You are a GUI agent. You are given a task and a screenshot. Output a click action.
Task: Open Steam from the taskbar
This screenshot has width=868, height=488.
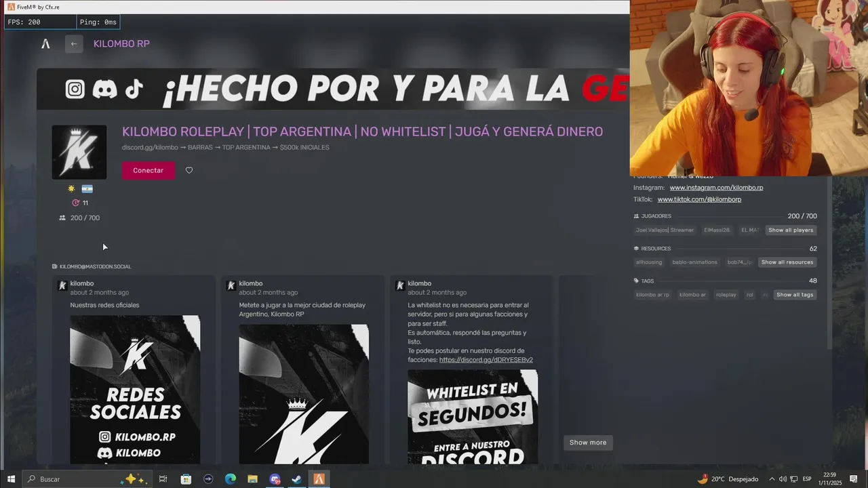(x=297, y=479)
